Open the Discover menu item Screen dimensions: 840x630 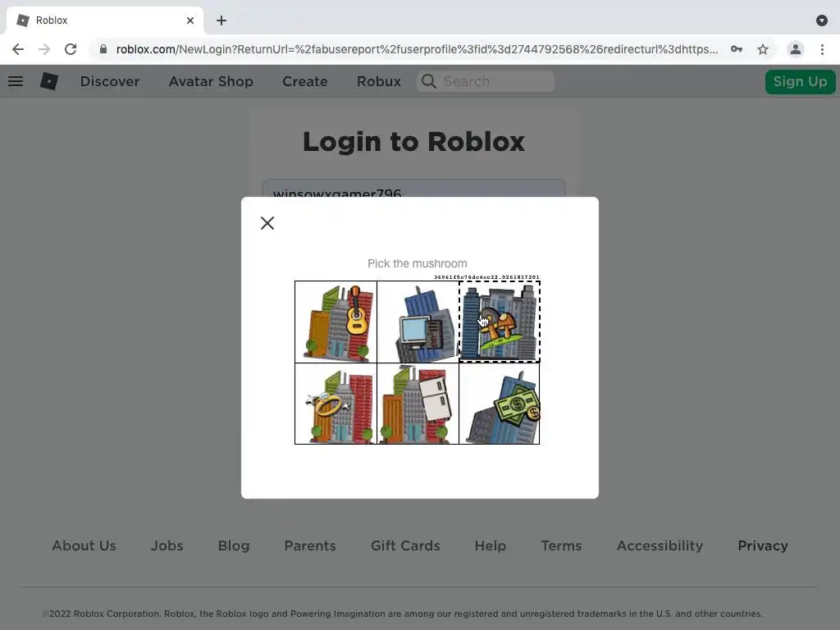110,81
